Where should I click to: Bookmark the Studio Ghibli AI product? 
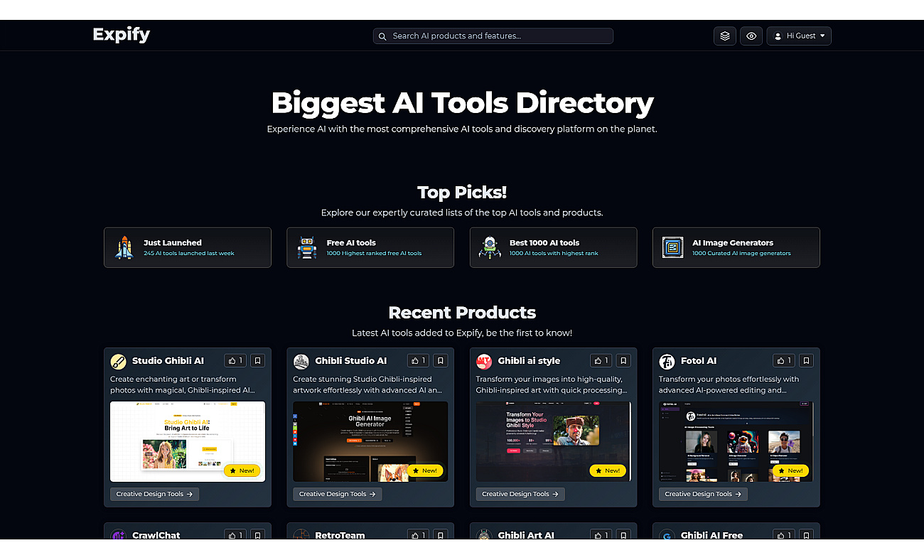pyautogui.click(x=258, y=361)
